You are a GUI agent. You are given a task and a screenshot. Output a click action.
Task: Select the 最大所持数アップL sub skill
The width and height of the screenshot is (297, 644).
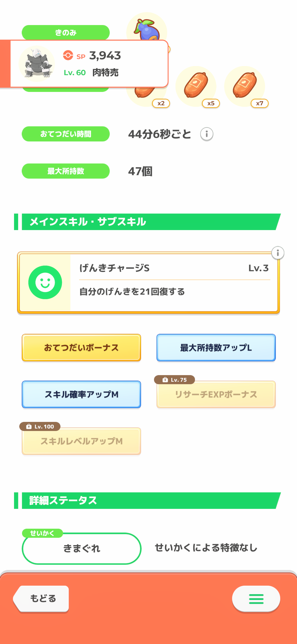[216, 348]
